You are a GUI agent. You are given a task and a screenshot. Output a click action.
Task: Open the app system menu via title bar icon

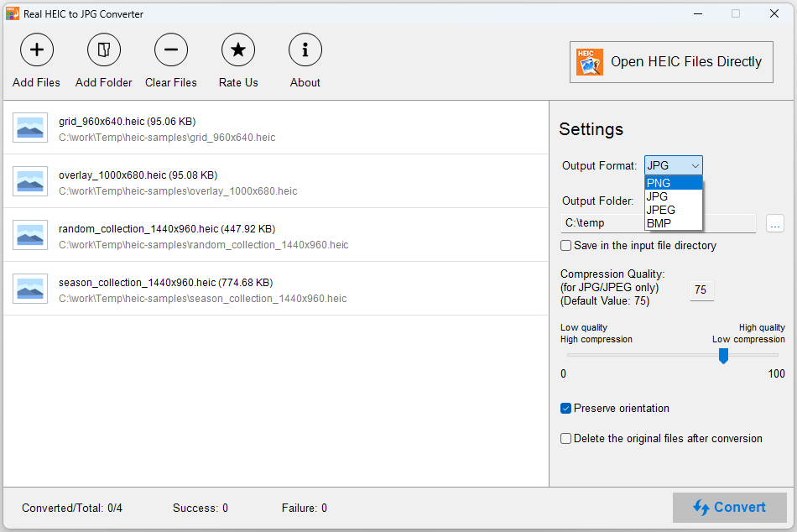click(x=12, y=13)
